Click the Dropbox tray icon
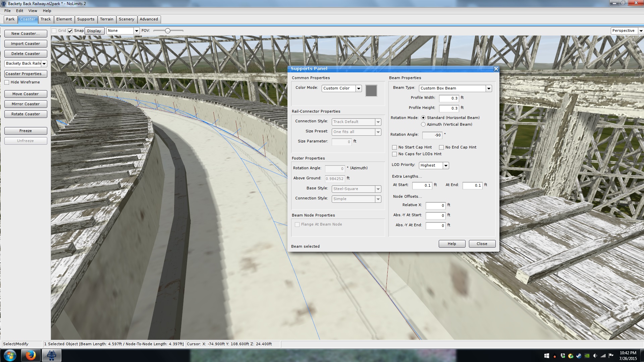The width and height of the screenshot is (644, 362). [563, 356]
